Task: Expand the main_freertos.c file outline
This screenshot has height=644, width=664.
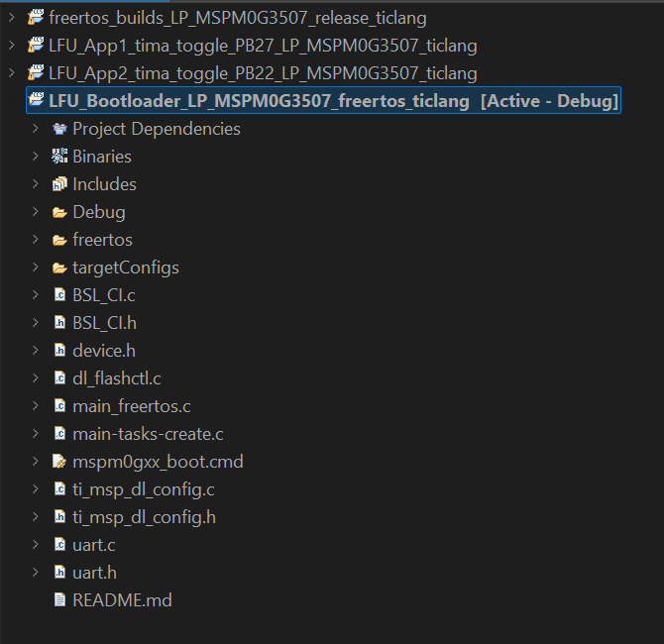Action: (x=36, y=405)
